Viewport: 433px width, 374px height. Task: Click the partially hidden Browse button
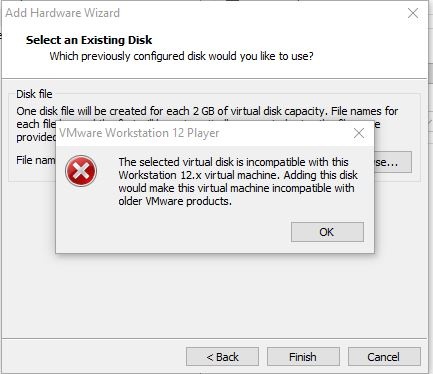tap(393, 162)
